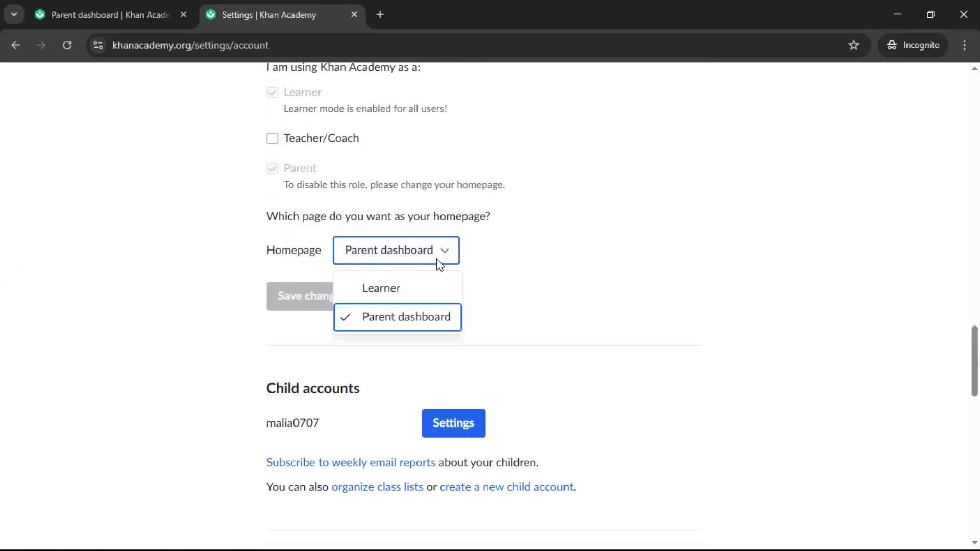This screenshot has width=980, height=551.
Task: Bookmark this page with the star icon
Action: click(853, 45)
